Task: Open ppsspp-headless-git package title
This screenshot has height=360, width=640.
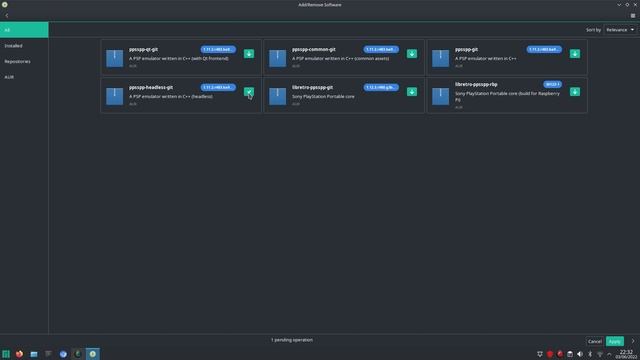Action: 151,87
